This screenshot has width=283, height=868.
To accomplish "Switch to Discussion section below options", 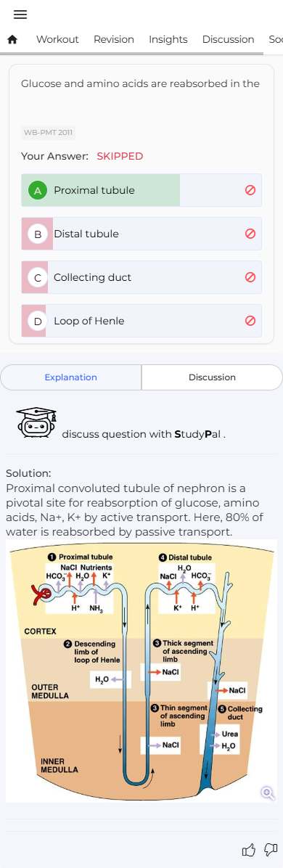I will pos(212,377).
